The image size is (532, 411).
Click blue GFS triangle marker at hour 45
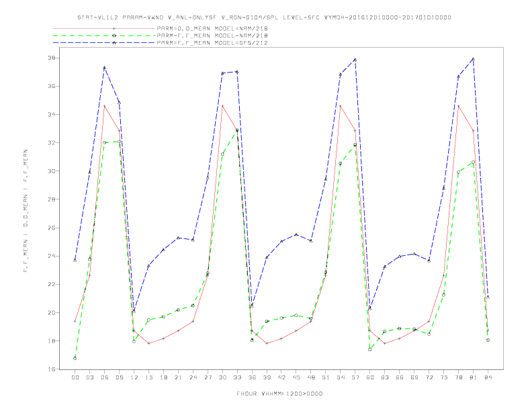pyautogui.click(x=296, y=234)
